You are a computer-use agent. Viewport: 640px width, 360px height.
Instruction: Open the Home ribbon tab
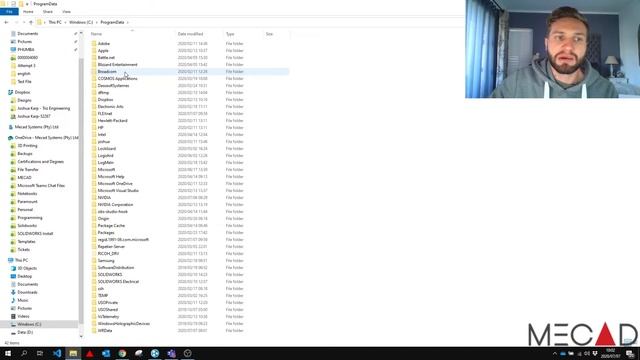click(x=28, y=11)
